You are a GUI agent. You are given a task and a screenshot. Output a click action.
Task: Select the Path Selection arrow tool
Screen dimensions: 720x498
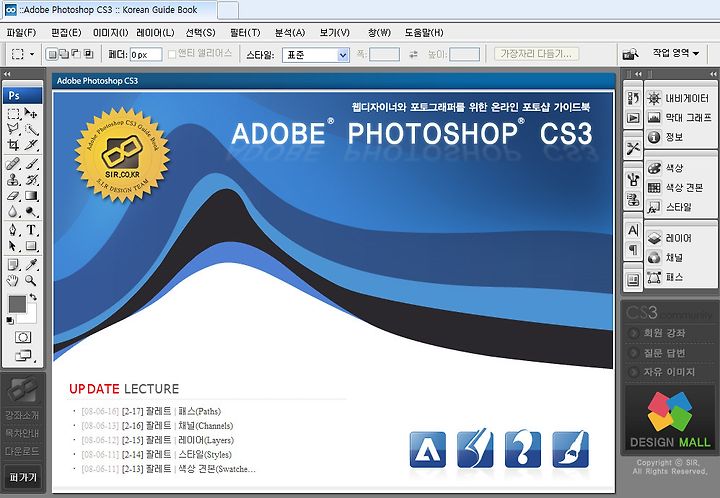point(14,246)
